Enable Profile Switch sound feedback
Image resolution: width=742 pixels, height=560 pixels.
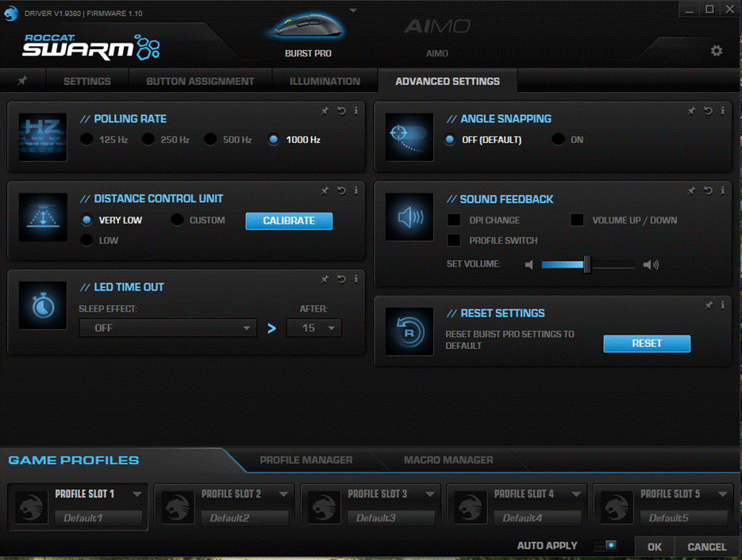point(454,240)
